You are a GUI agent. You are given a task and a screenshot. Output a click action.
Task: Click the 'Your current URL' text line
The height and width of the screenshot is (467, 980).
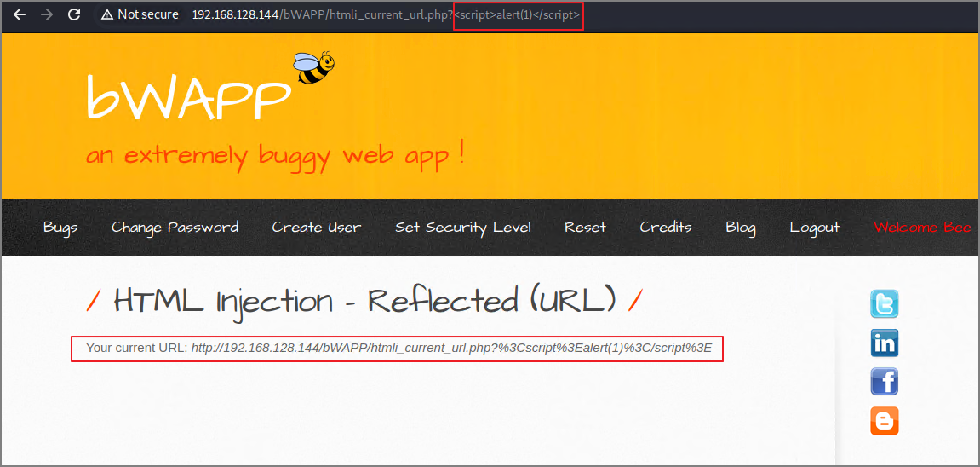[x=398, y=349]
